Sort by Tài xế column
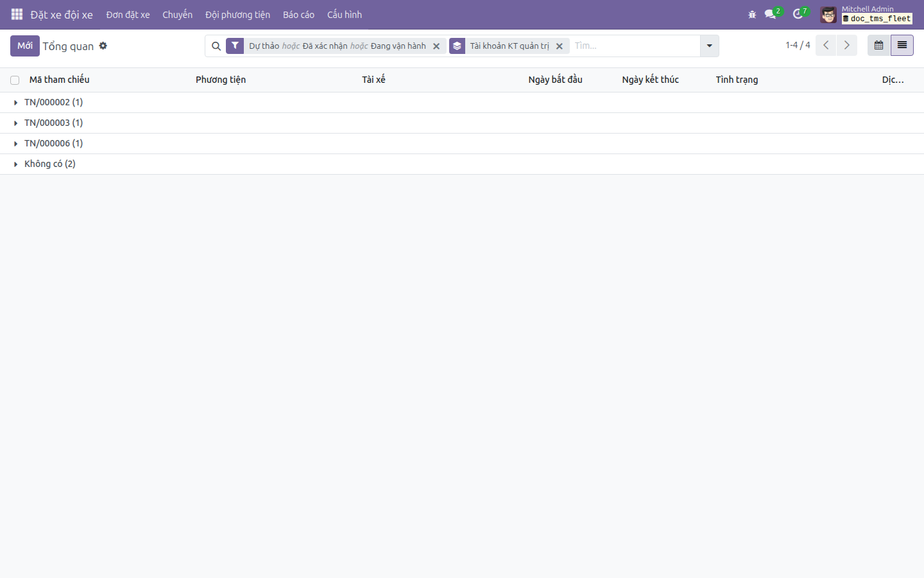The image size is (924, 578). point(373,80)
